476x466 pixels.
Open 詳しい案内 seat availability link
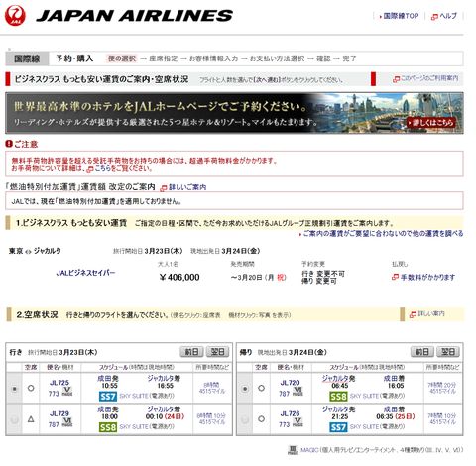[431, 313]
